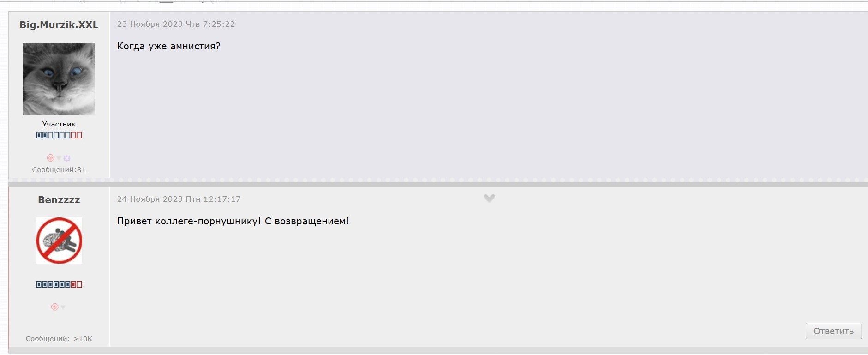Open the gray triangle dropdown under Big.Murzik.XXL

pos(59,158)
